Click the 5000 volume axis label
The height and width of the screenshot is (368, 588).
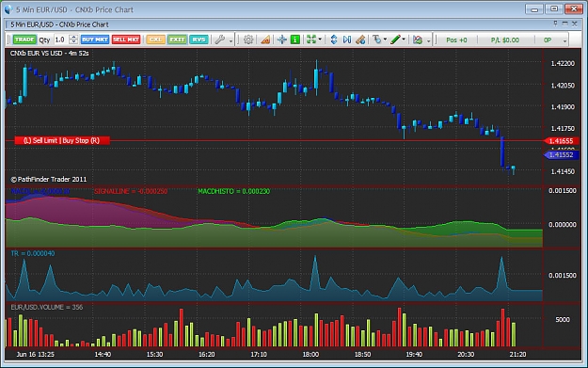click(x=563, y=320)
